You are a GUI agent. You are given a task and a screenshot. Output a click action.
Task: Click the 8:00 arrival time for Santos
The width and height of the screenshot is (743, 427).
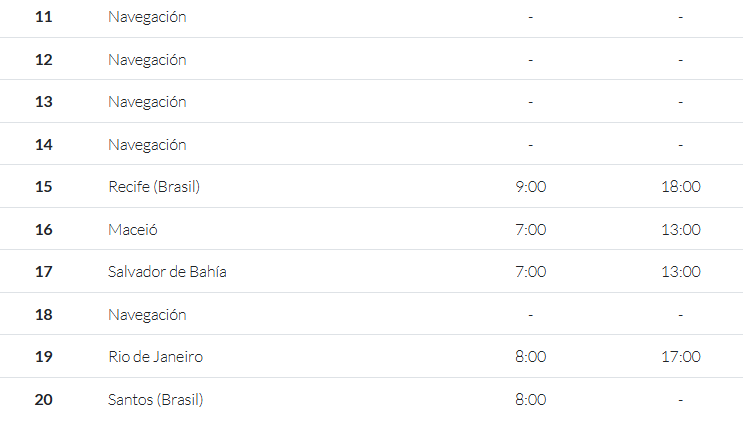coord(531,400)
